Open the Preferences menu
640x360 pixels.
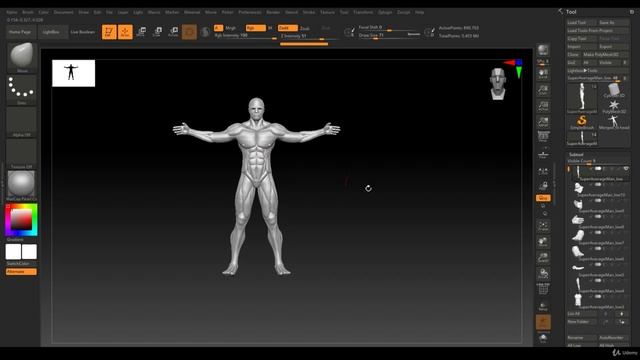(x=250, y=12)
